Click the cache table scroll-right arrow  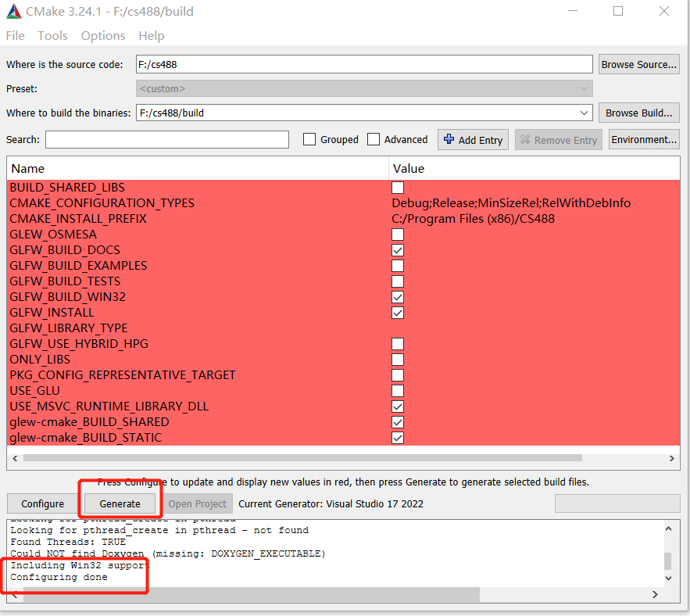[x=671, y=458]
